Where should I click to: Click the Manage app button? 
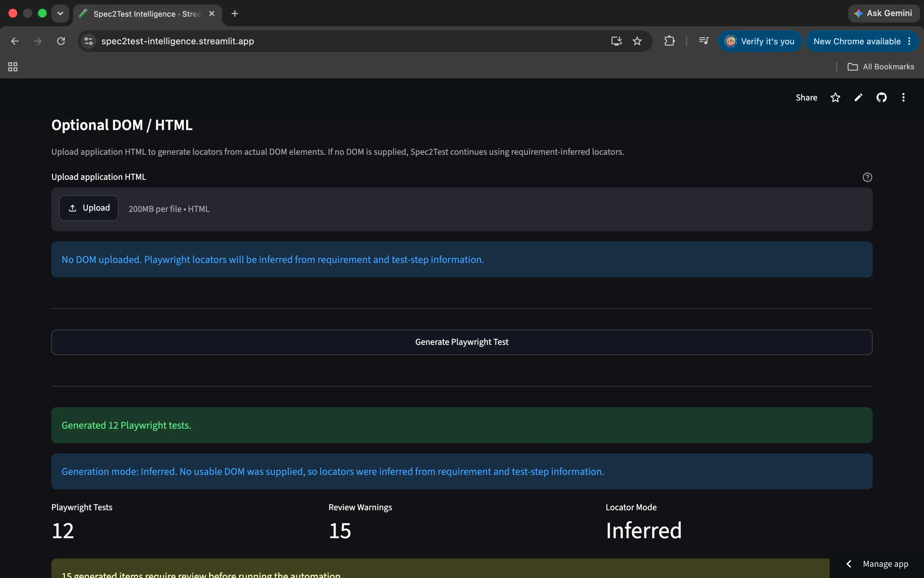(877, 564)
